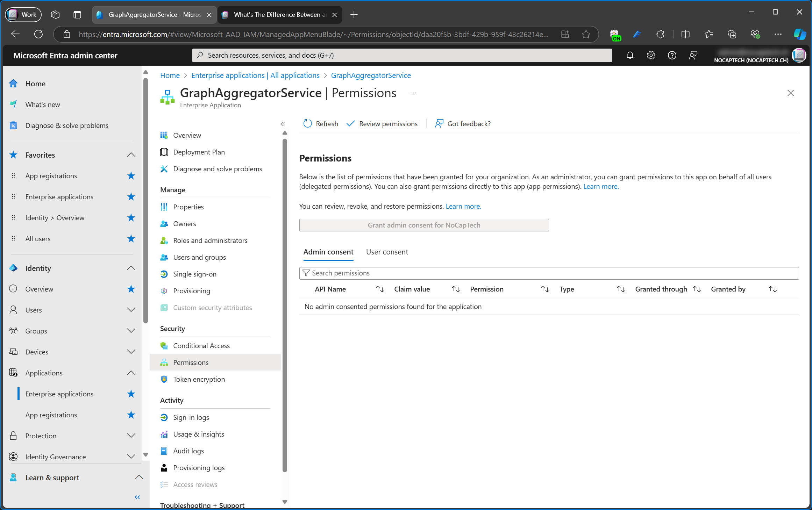This screenshot has height=510, width=812.
Task: Select the Admin consent tab
Action: click(x=328, y=252)
